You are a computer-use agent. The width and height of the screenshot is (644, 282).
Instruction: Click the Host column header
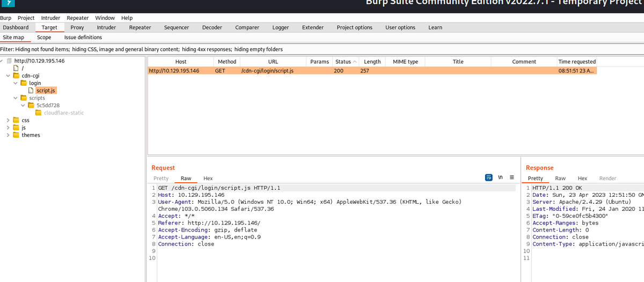pyautogui.click(x=181, y=62)
